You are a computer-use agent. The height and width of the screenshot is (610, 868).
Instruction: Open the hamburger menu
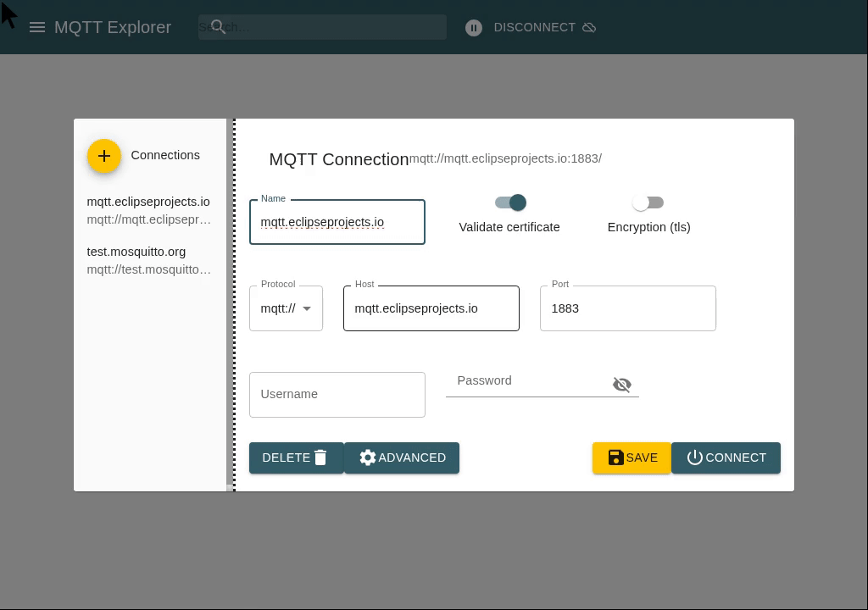click(37, 27)
